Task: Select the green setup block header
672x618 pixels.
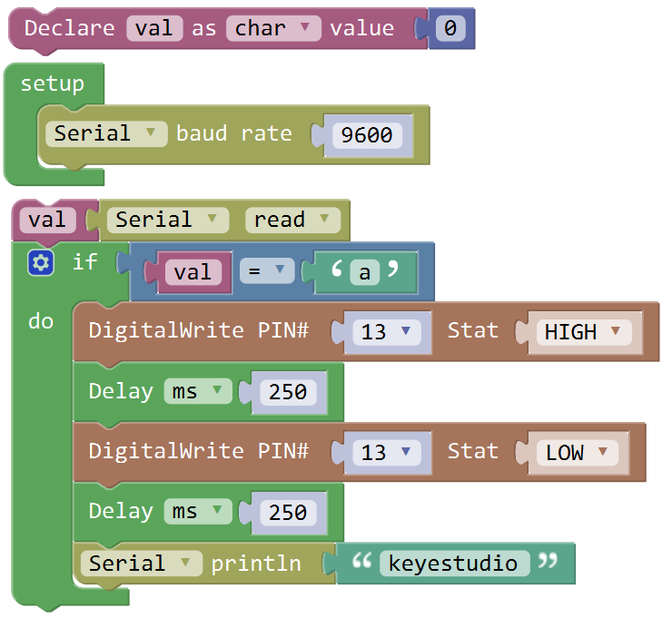Action: pyautogui.click(x=53, y=84)
